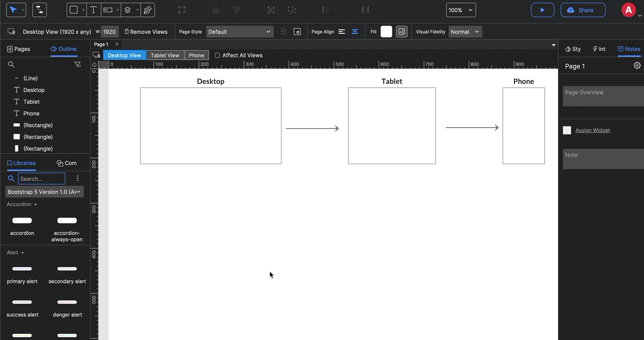Click the white Fill color swatch
The width and height of the screenshot is (644, 340).
coord(386,32)
